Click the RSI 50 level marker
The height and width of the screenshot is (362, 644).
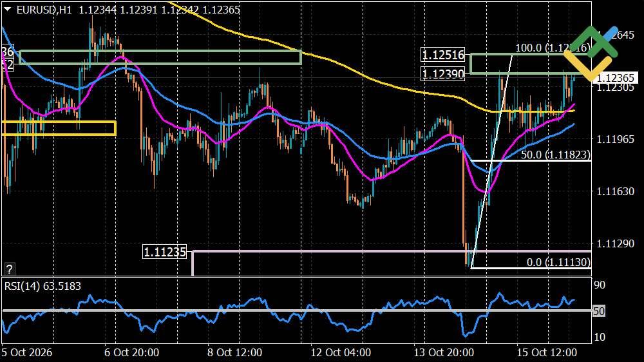tap(599, 311)
